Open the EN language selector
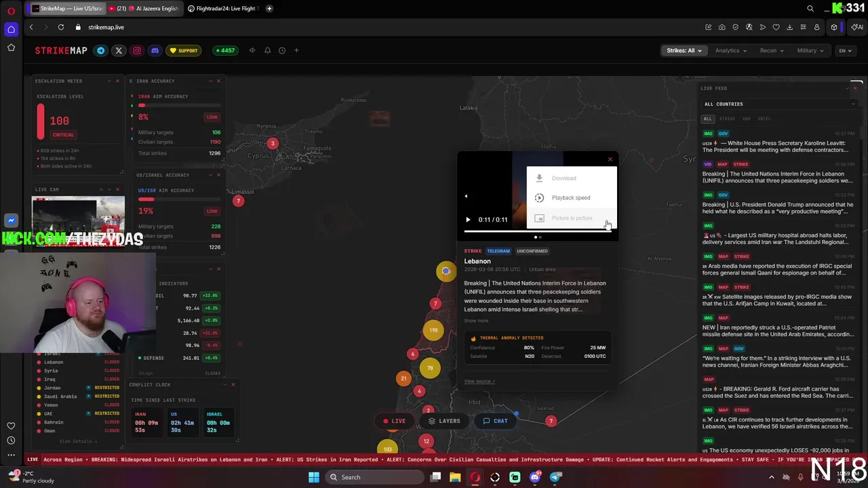The width and height of the screenshot is (868, 488). point(845,50)
